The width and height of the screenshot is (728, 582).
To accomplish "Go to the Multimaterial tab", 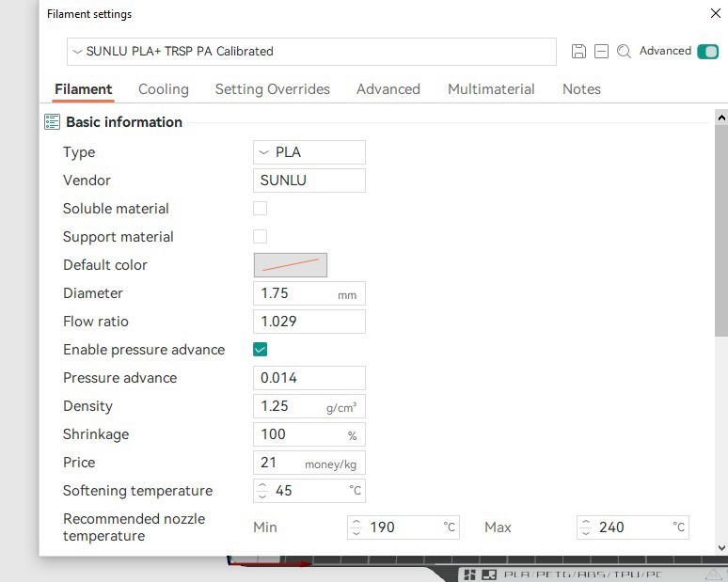I will [x=491, y=89].
